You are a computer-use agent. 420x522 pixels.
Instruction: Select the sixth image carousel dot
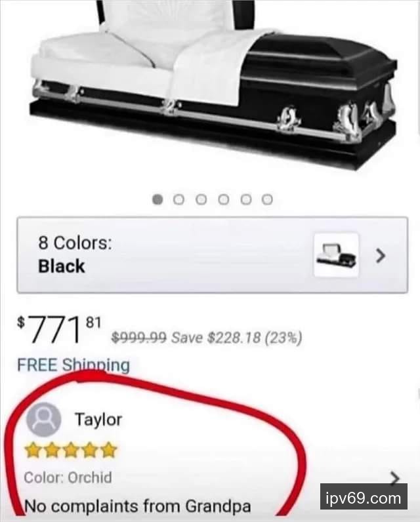click(267, 199)
